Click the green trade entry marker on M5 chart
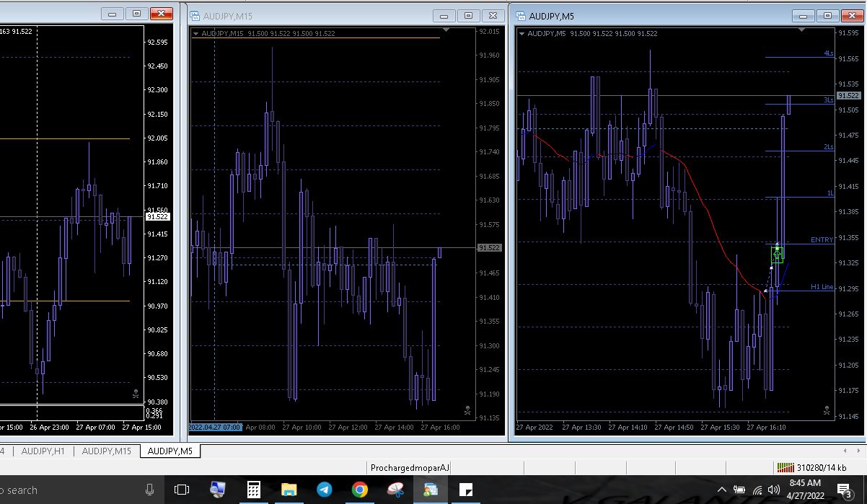The height and width of the screenshot is (504, 867). (x=777, y=255)
